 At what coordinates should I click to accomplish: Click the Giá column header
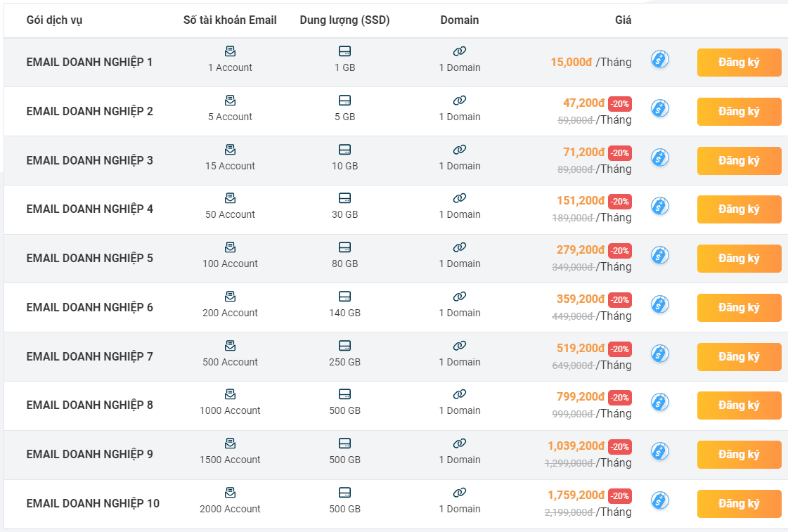pyautogui.click(x=624, y=20)
